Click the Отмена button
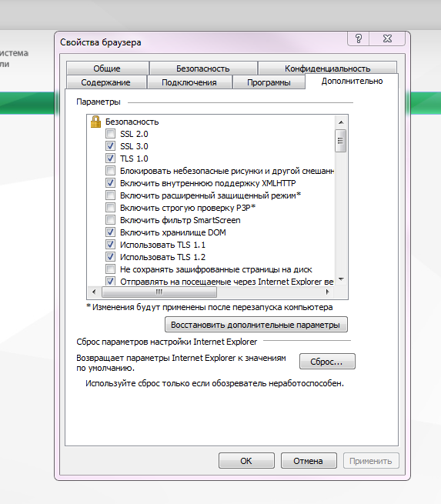 pyautogui.click(x=309, y=461)
